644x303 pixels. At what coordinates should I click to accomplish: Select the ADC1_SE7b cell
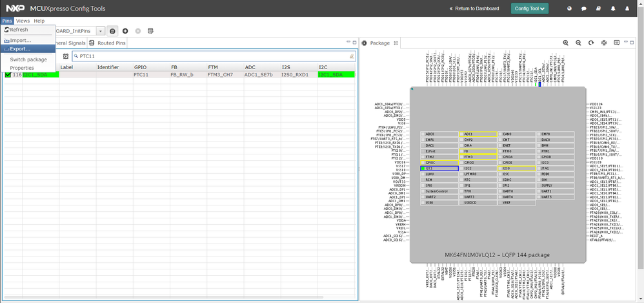(x=261, y=75)
